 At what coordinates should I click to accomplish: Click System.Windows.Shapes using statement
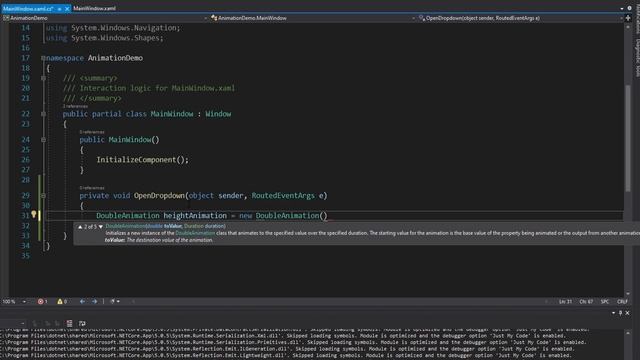(x=104, y=38)
